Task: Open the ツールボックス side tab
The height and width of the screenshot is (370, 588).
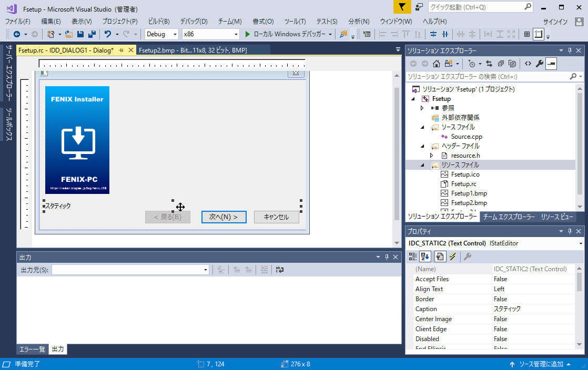Action: click(9, 124)
